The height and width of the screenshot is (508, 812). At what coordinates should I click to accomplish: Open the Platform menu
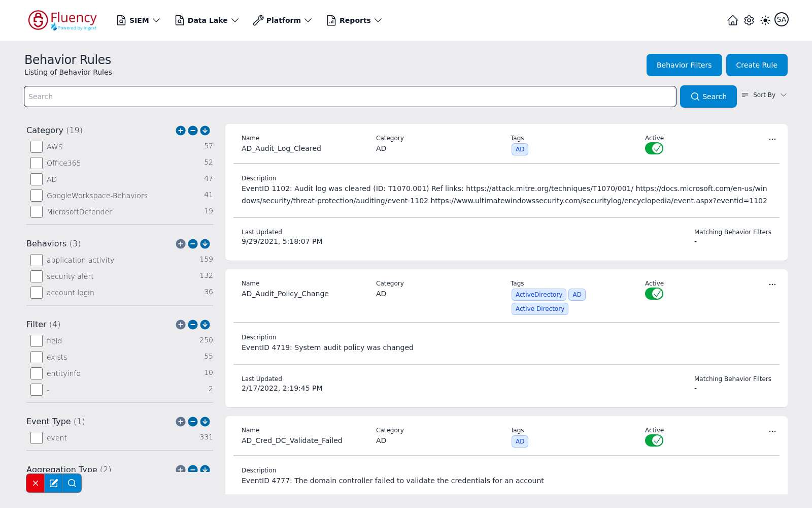283,20
